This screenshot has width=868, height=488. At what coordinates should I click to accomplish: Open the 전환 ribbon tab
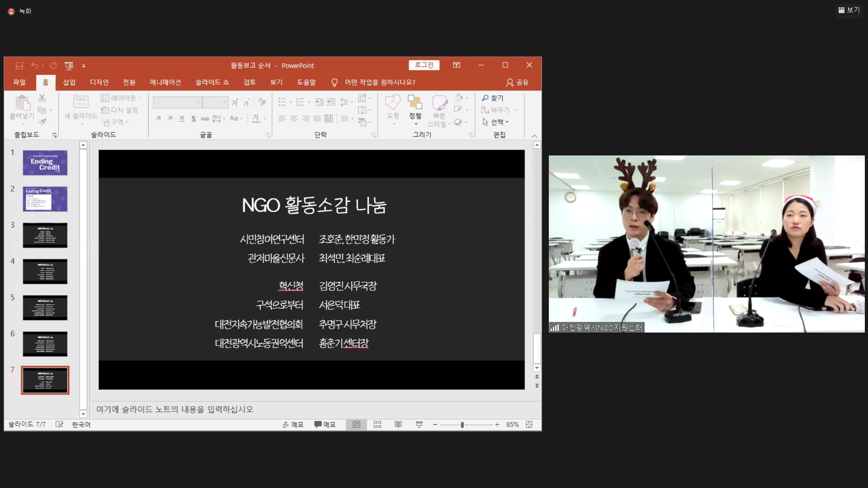point(129,82)
